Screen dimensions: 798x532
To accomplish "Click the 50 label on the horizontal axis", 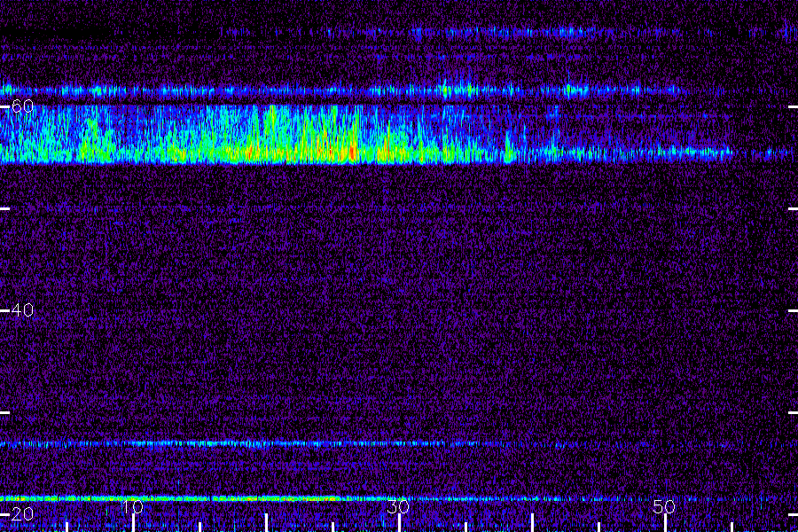I will (664, 506).
